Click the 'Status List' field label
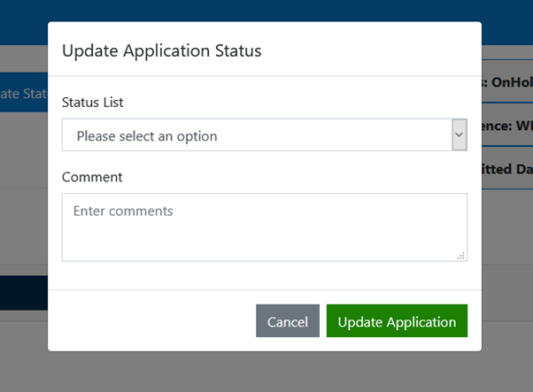This screenshot has height=392, width=533. (x=93, y=102)
